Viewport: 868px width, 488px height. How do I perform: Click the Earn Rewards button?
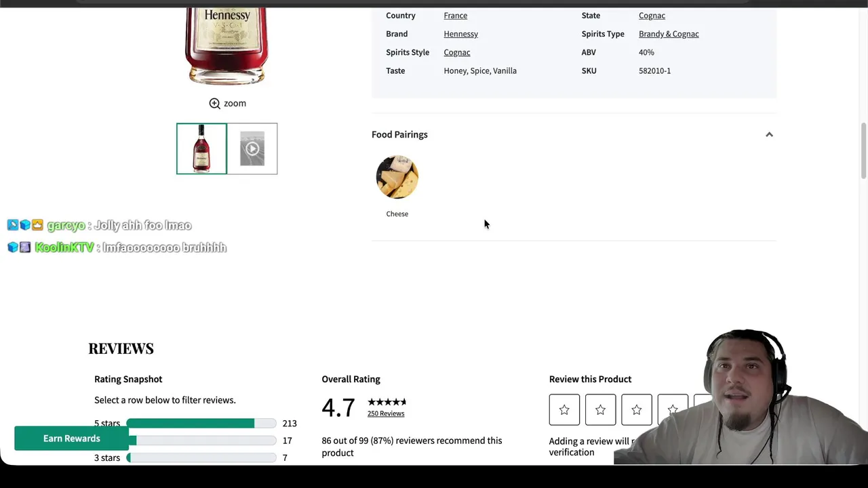pyautogui.click(x=72, y=439)
